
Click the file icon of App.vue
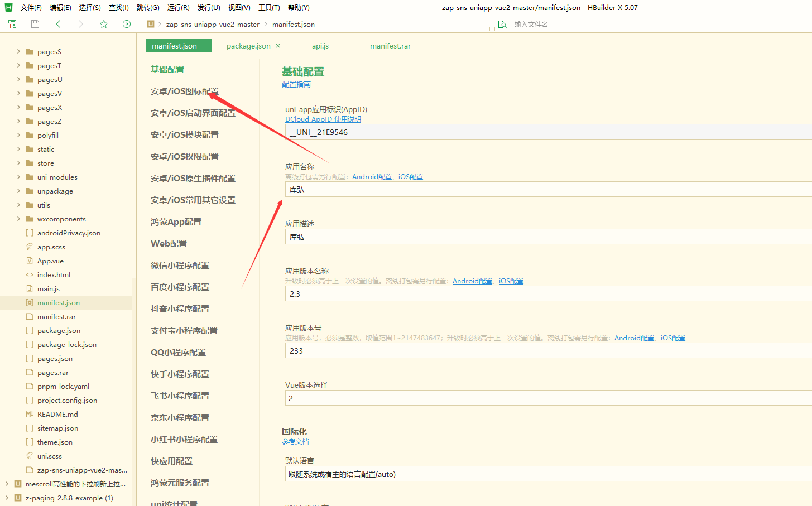click(x=30, y=261)
